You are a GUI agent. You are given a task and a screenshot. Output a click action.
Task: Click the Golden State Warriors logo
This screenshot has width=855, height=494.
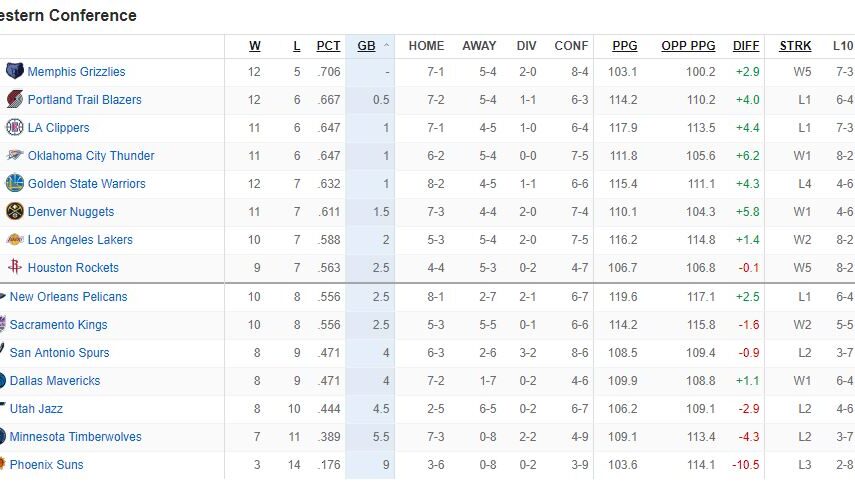click(15, 184)
